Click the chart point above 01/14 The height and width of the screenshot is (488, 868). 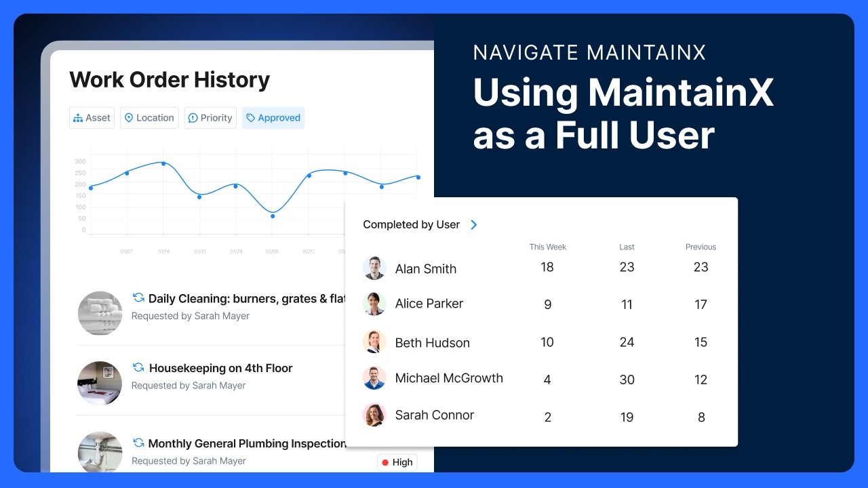[163, 163]
